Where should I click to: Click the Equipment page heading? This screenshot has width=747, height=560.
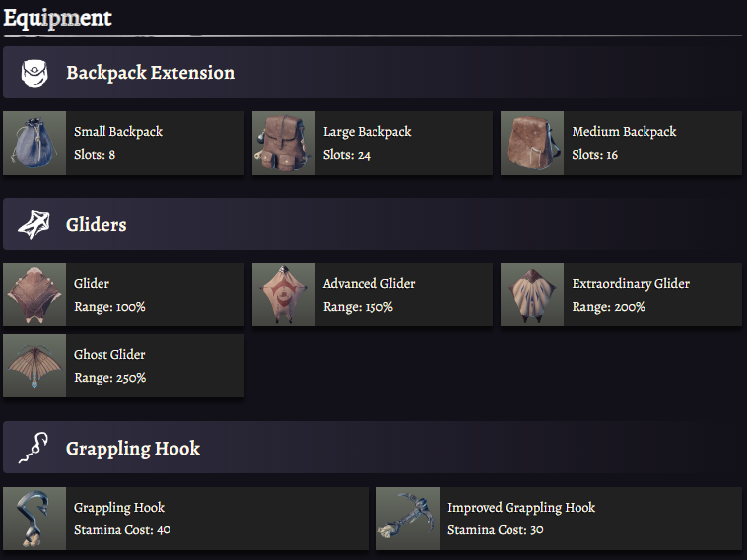[x=57, y=18]
